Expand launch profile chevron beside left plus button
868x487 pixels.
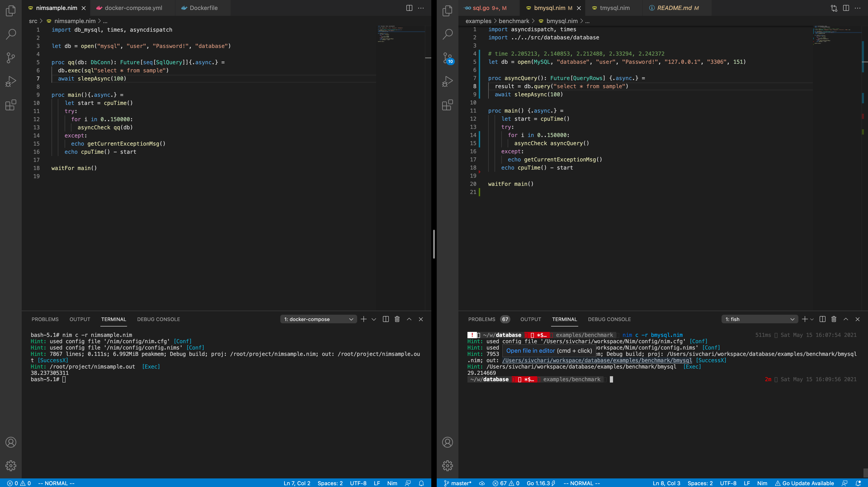[x=374, y=319]
